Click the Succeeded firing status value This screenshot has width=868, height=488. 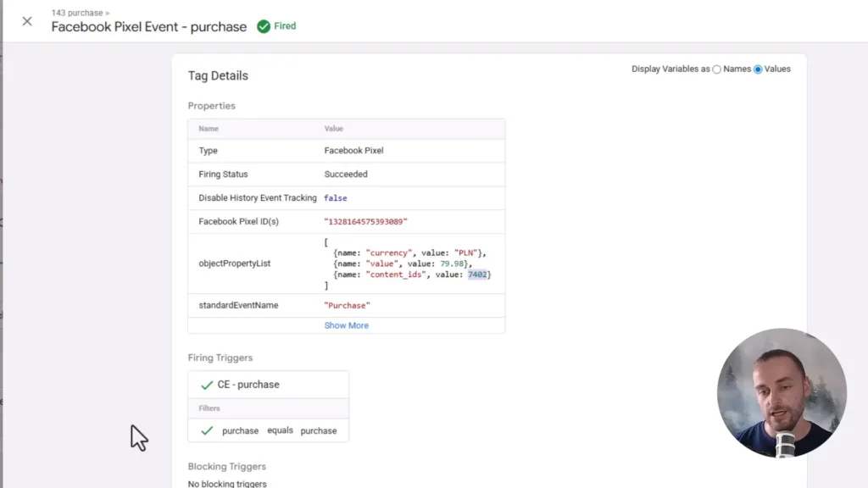click(x=346, y=174)
